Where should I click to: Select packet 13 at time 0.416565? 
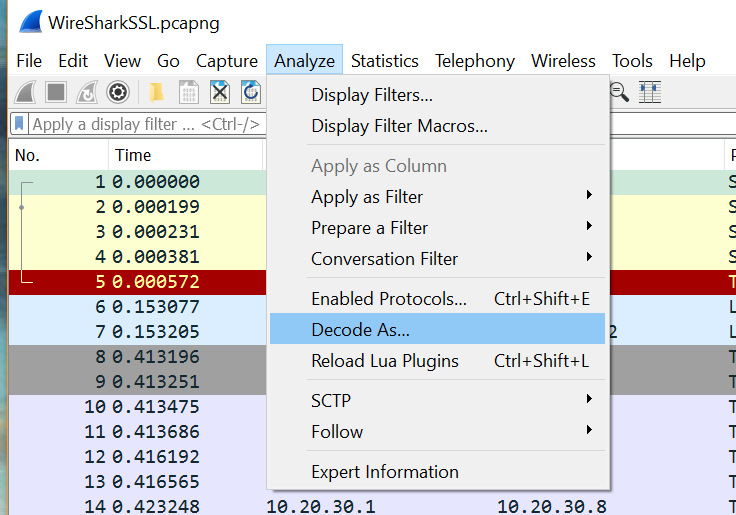[x=138, y=482]
